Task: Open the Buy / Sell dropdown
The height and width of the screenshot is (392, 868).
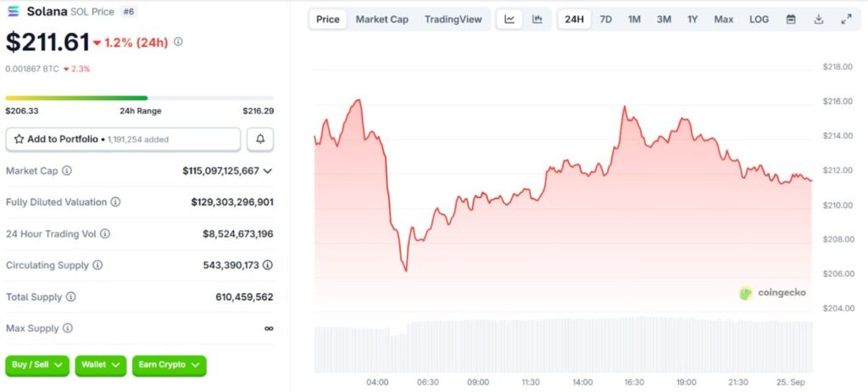Action: pyautogui.click(x=37, y=365)
